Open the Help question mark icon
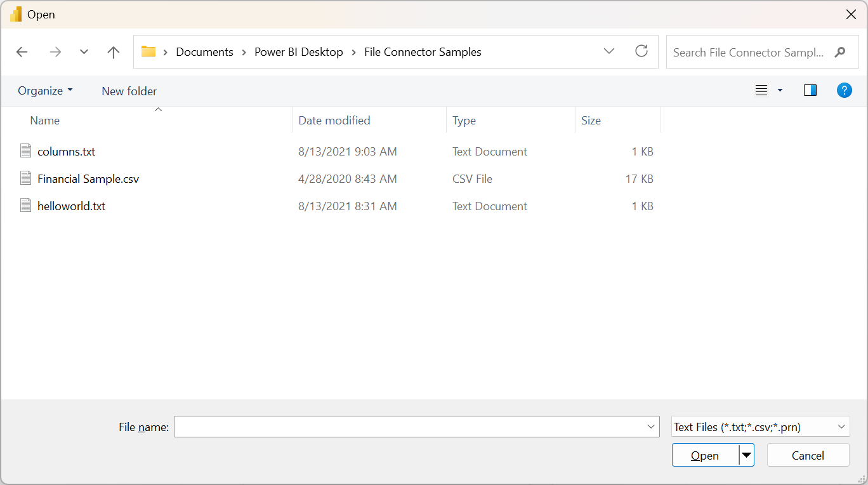 point(844,90)
